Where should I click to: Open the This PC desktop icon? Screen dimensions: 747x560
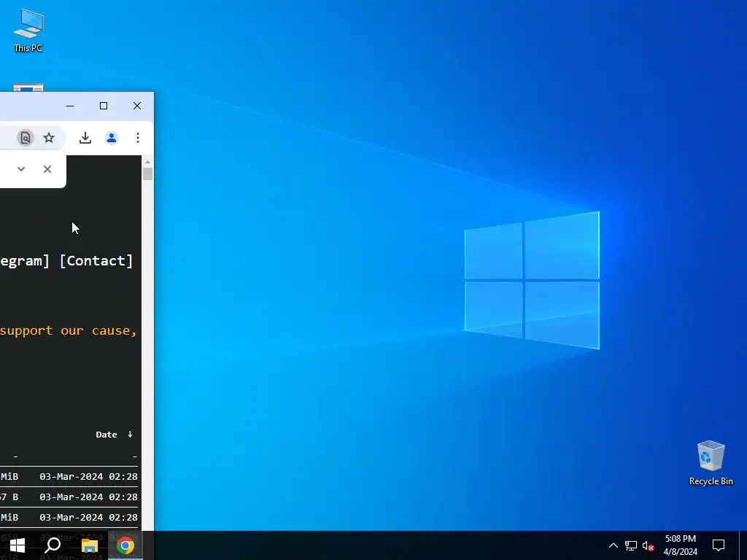pos(28,30)
